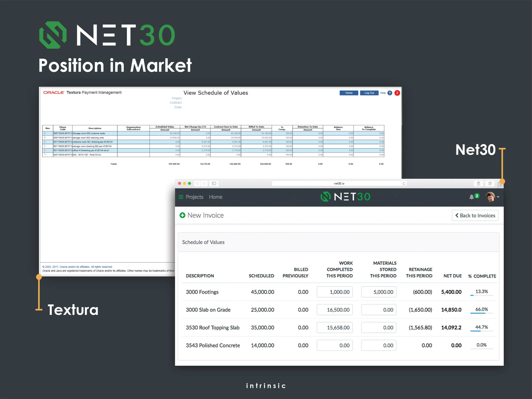Click the Back to Invoices button
The image size is (532, 399).
tap(475, 216)
